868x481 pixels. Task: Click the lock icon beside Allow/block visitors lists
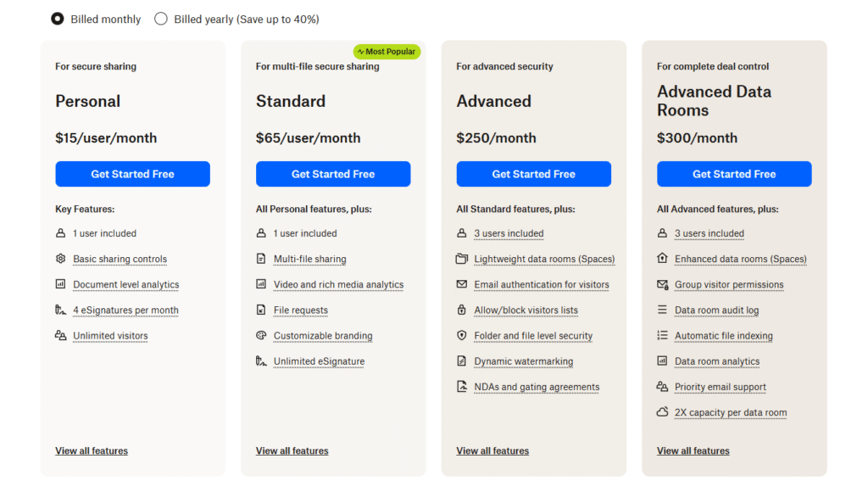tap(462, 310)
